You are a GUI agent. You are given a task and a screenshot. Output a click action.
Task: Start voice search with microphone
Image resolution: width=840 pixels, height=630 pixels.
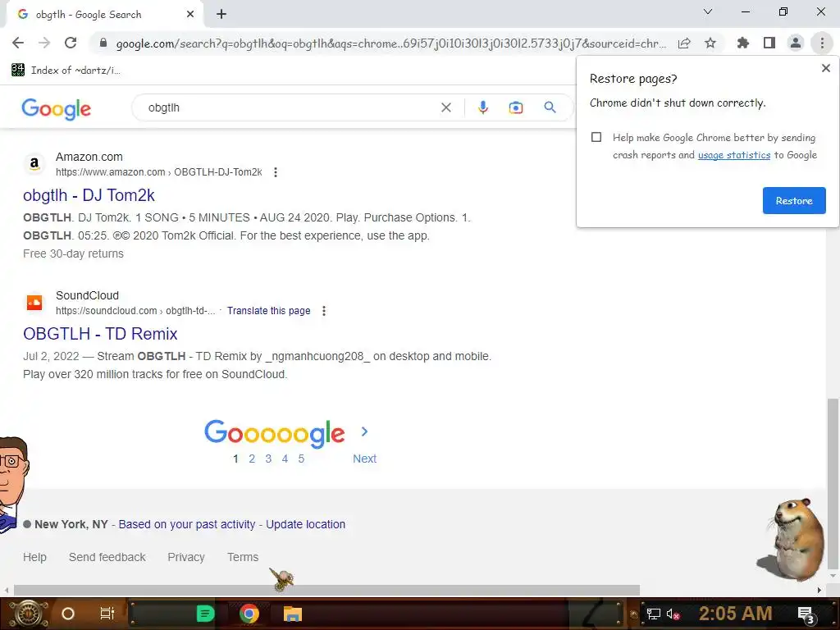[x=482, y=107]
